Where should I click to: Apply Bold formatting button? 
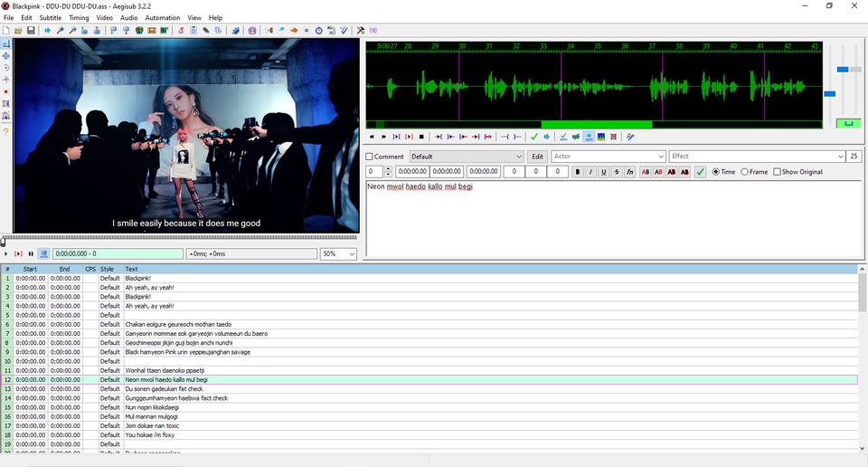(x=578, y=172)
